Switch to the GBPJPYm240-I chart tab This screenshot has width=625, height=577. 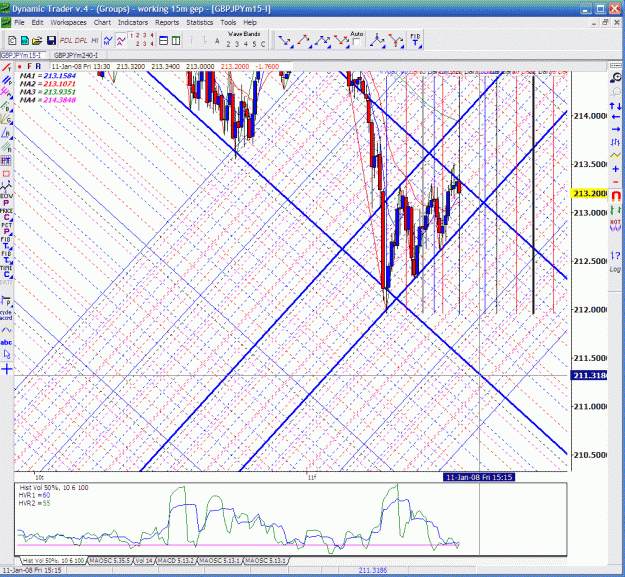pyautogui.click(x=76, y=55)
